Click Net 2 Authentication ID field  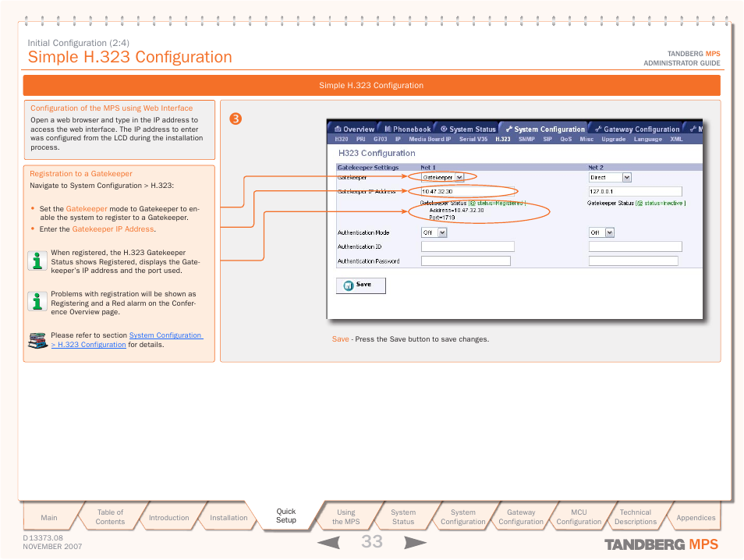(x=635, y=246)
